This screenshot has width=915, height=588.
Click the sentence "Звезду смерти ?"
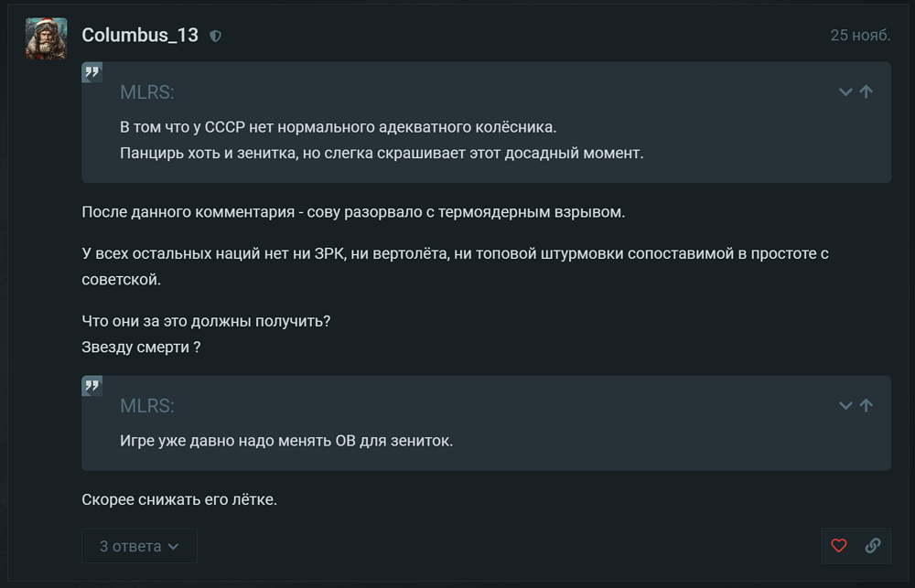coord(141,347)
